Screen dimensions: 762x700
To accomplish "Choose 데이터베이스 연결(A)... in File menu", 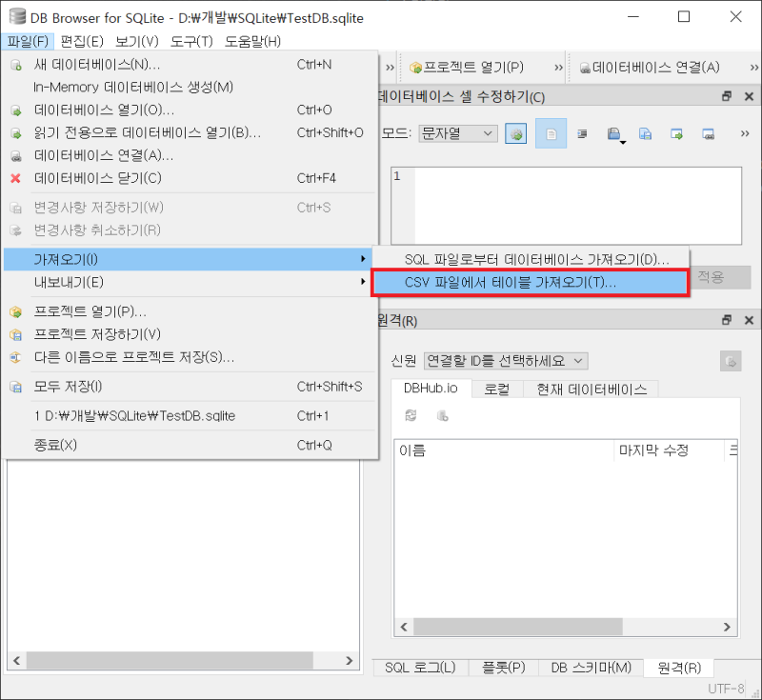I will click(190, 155).
